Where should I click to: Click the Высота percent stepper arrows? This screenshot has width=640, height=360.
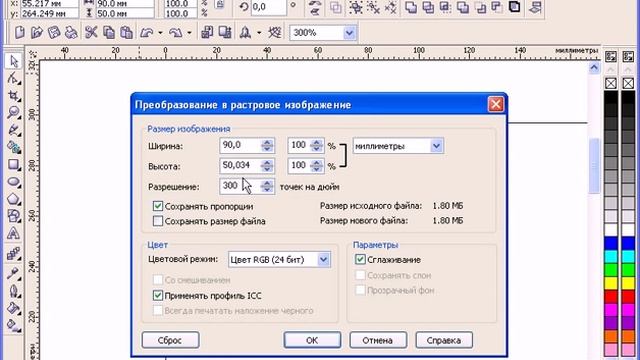[x=317, y=166]
